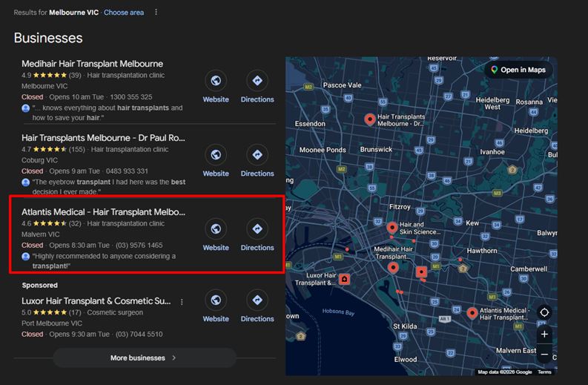588x385 pixels.
Task: Open Atlantis Medical website icon
Action: [x=216, y=229]
